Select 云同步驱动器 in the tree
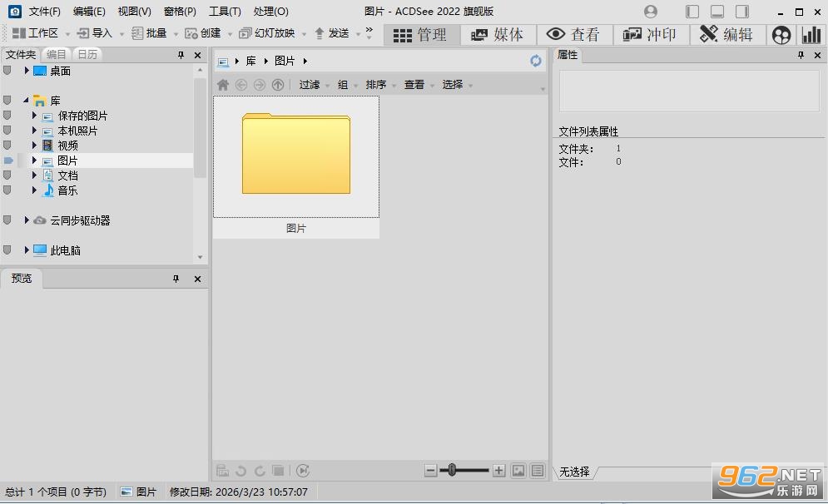This screenshot has height=504, width=828. tap(80, 220)
